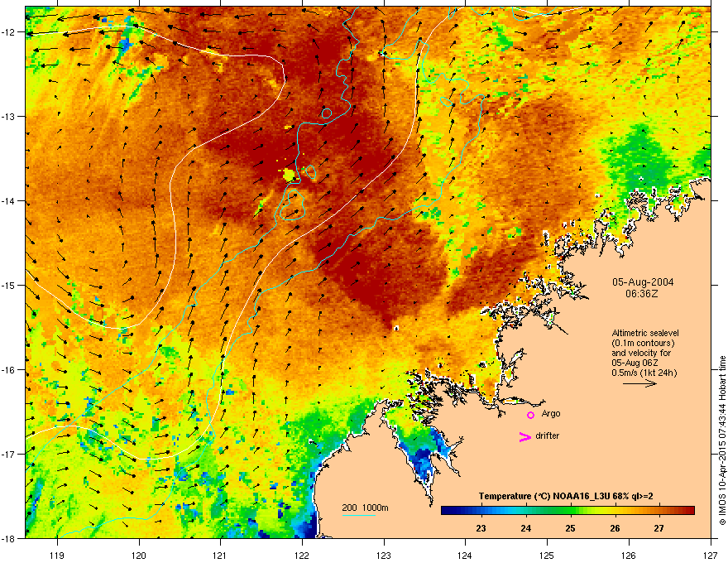
Task: Click the magenta Argo circle legend symbol
Action: tap(530, 415)
